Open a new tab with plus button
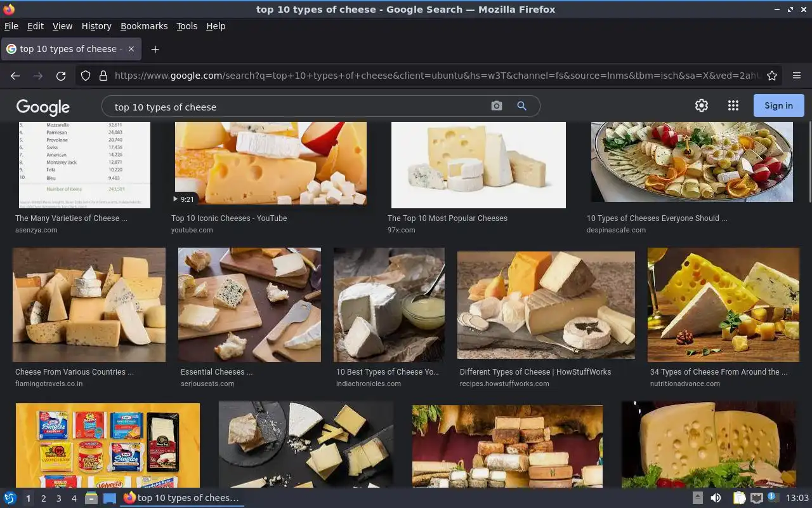 [155, 49]
